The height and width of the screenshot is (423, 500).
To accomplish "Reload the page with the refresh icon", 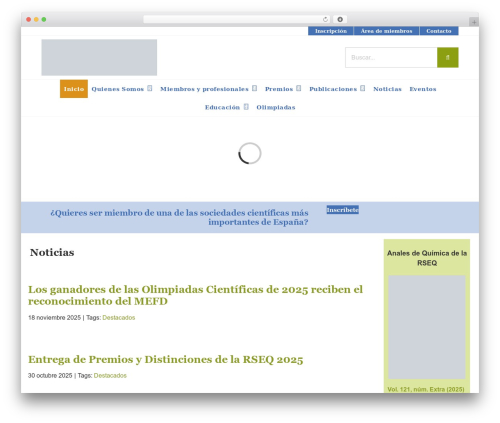I will point(325,20).
